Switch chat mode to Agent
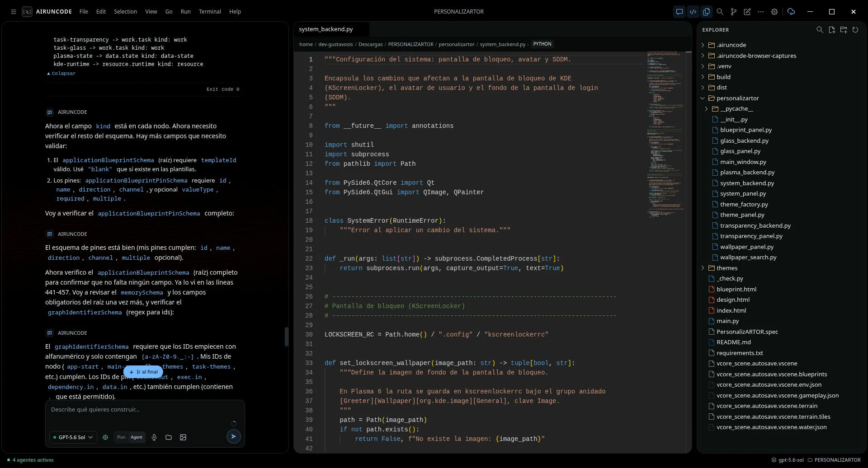The width and height of the screenshot is (868, 468). 137,437
